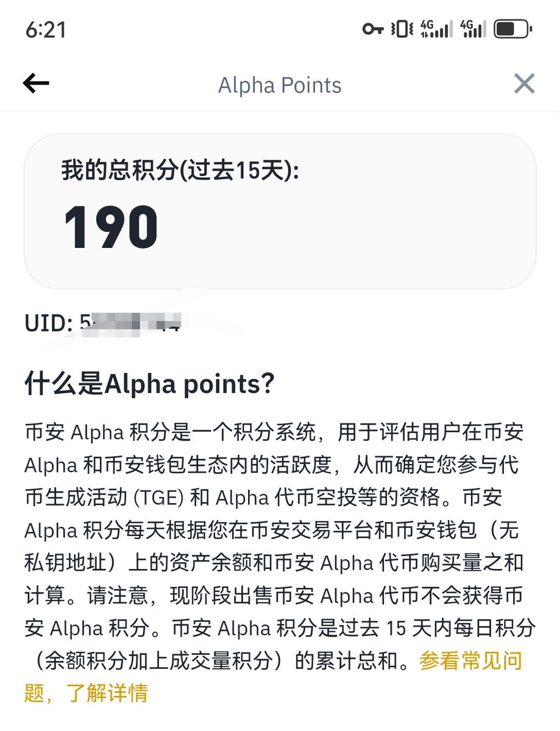Tap the second 4G signal indicator
The width and height of the screenshot is (560, 731).
(x=473, y=29)
